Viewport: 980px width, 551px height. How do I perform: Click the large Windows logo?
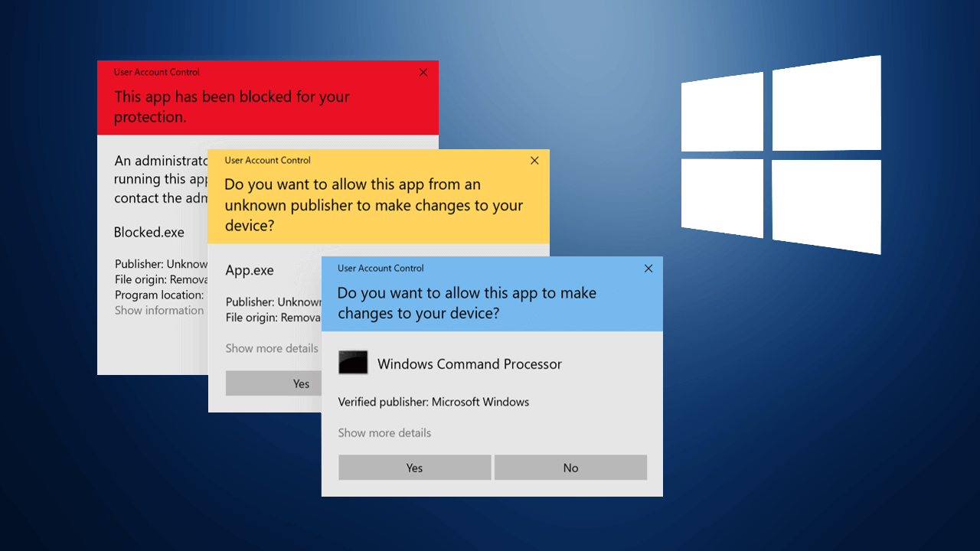pyautogui.click(x=781, y=155)
